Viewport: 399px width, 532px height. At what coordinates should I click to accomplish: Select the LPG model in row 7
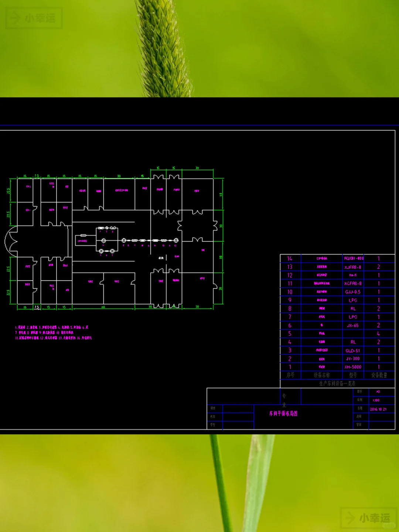[353, 317]
